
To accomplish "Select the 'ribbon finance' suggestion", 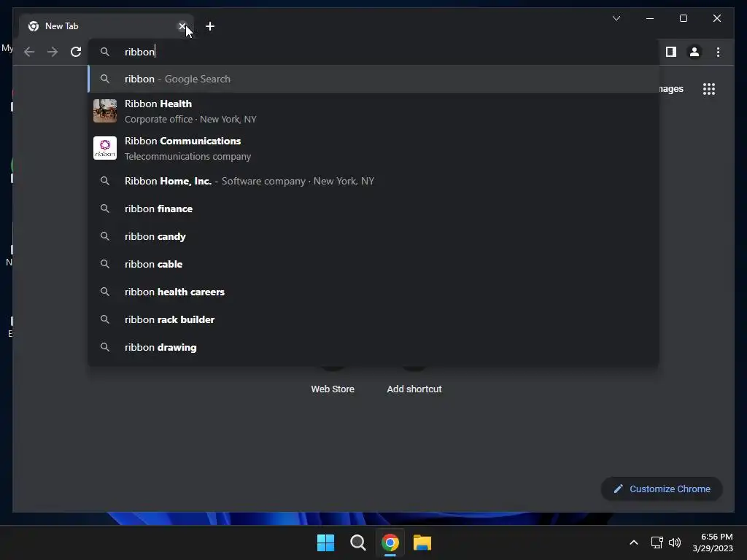I will 373,209.
